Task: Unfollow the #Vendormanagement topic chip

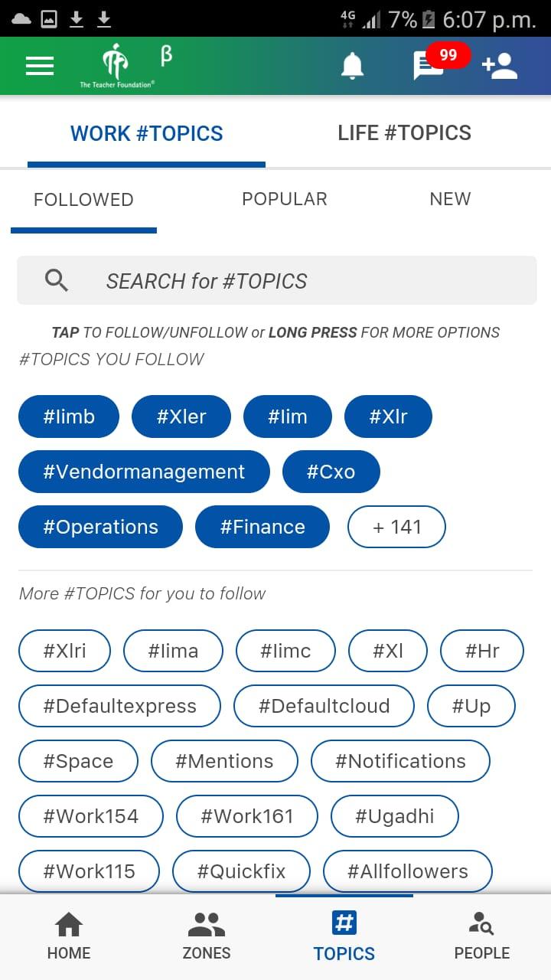Action: click(144, 472)
